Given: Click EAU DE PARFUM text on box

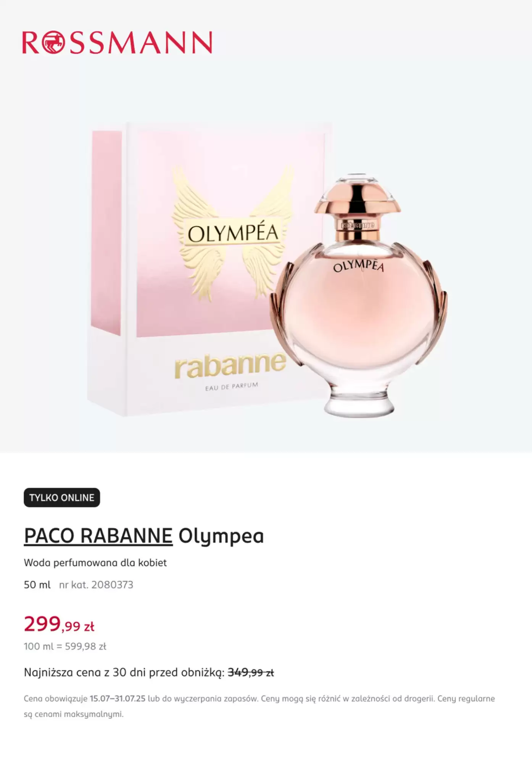Looking at the screenshot, I should [x=232, y=386].
